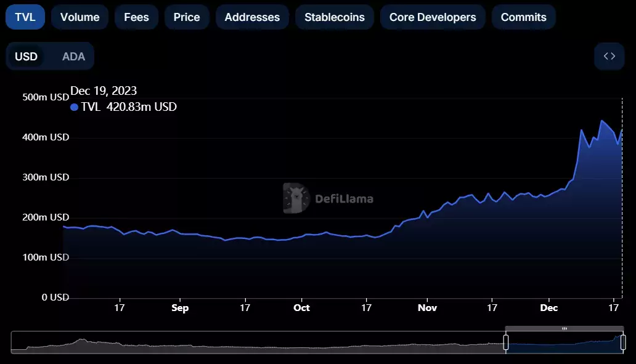Click the 300m USD axis label
This screenshot has width=636, height=364.
46,177
